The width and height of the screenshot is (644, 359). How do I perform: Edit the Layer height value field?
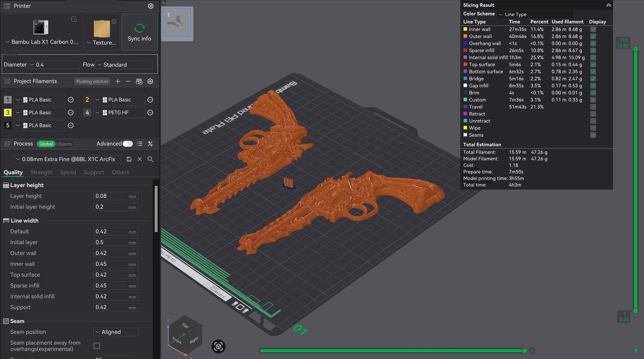click(x=116, y=196)
